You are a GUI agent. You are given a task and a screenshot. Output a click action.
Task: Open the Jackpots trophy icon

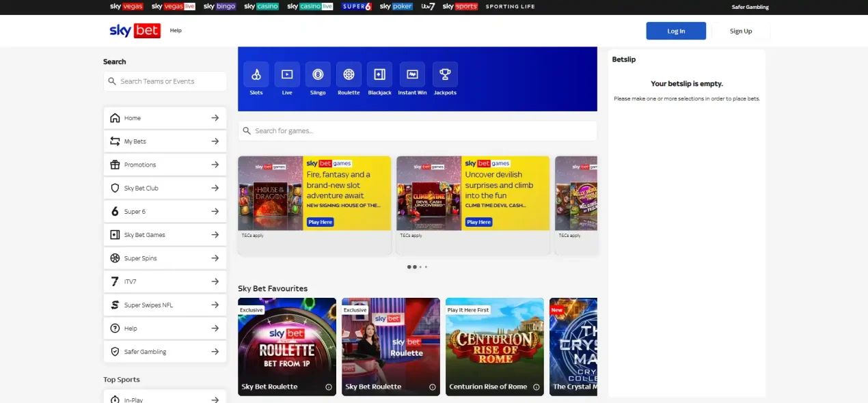pyautogui.click(x=445, y=74)
